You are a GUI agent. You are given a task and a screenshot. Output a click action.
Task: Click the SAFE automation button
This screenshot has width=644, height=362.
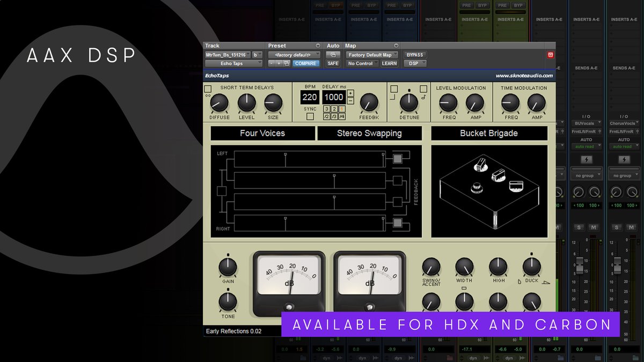click(333, 63)
